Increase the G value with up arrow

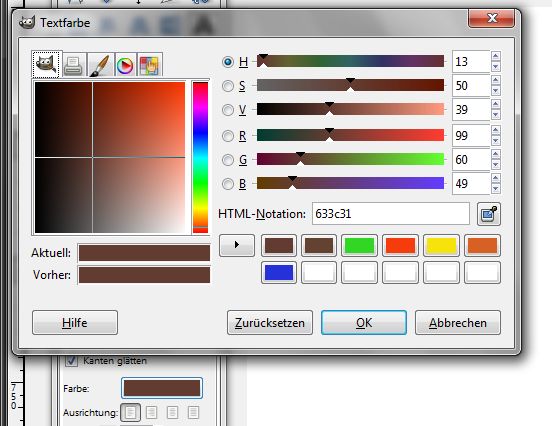click(496, 154)
